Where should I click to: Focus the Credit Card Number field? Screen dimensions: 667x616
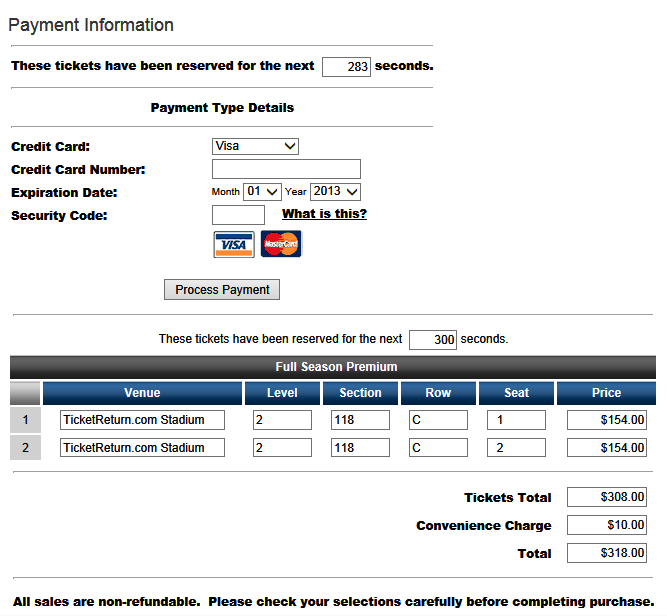(x=286, y=169)
